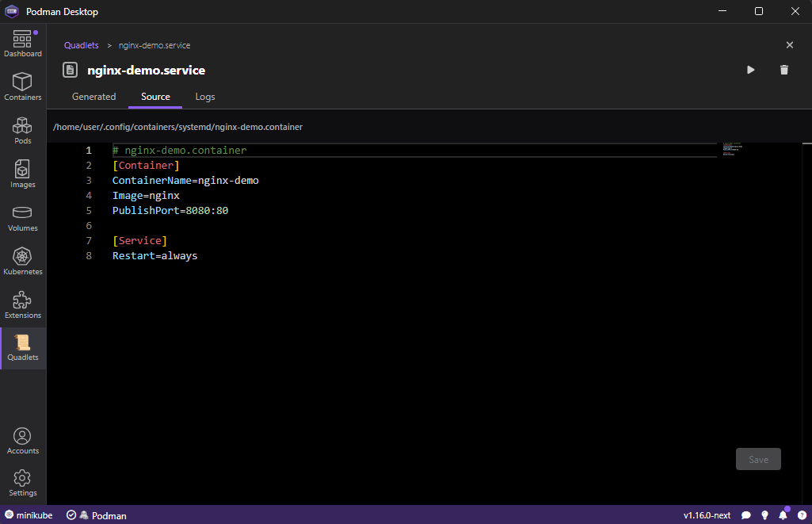Delete the quadlet using the trash icon
The height and width of the screenshot is (524, 812).
783,70
